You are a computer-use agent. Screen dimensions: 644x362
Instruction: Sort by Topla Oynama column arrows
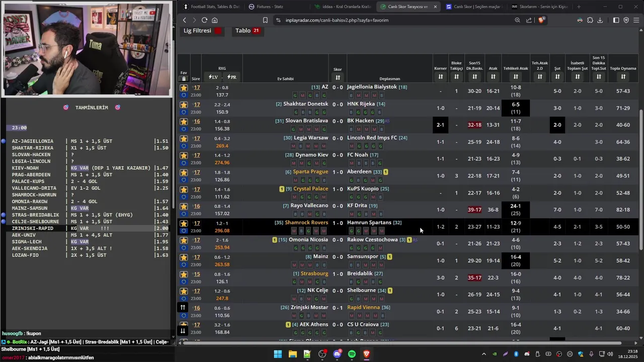pyautogui.click(x=623, y=76)
